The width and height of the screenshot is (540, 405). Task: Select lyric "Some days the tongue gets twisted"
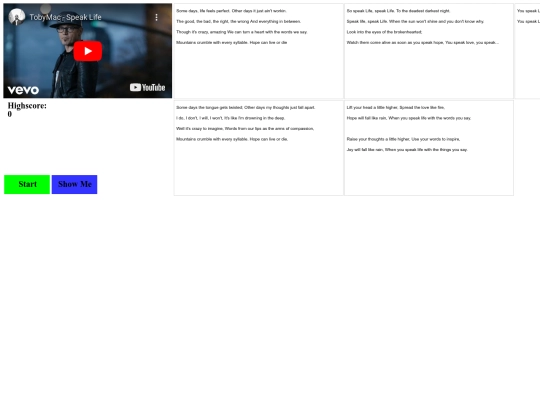(246, 107)
